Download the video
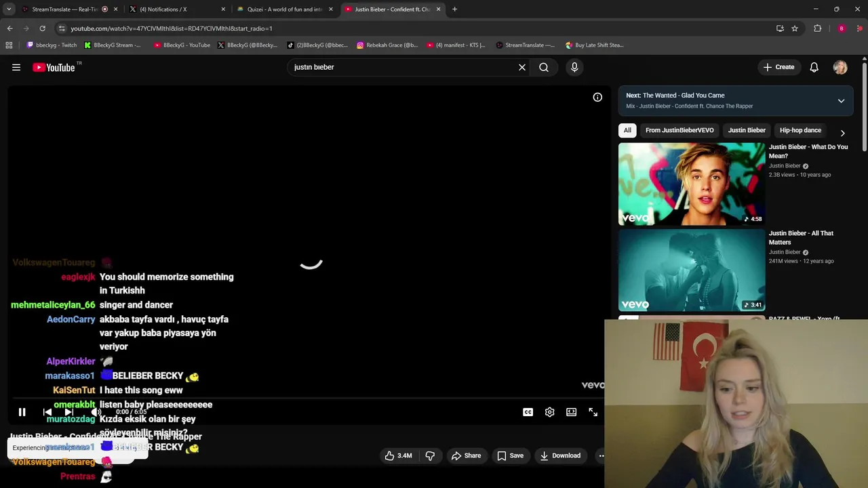868x488 pixels. point(560,455)
